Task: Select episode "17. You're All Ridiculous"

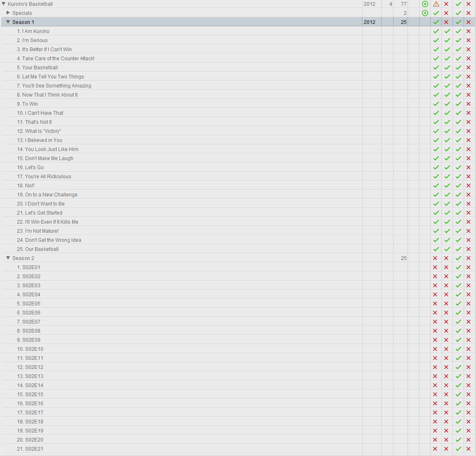Action: (x=44, y=177)
